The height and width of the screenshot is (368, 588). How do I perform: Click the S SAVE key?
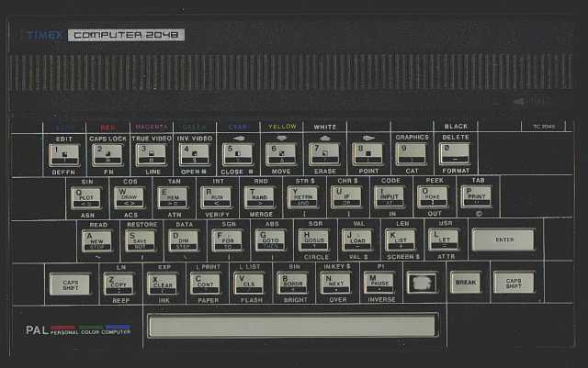(x=141, y=241)
